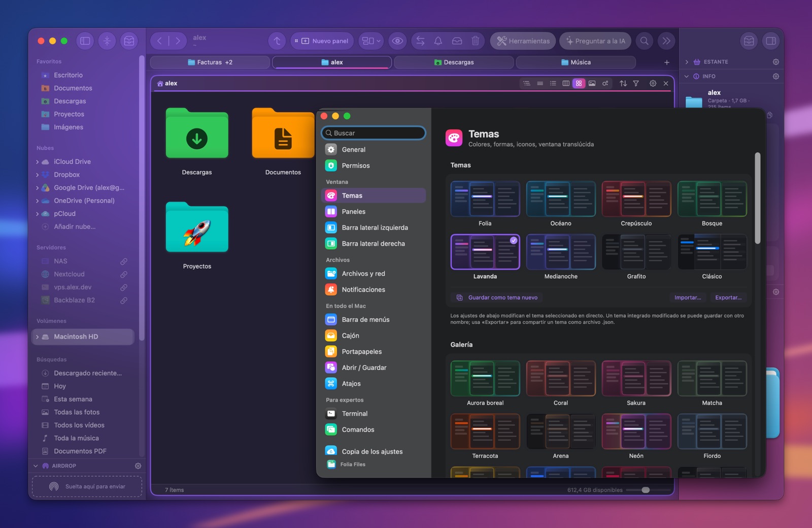Adjust the icon size slider in status bar
812x528 pixels.
coord(646,490)
